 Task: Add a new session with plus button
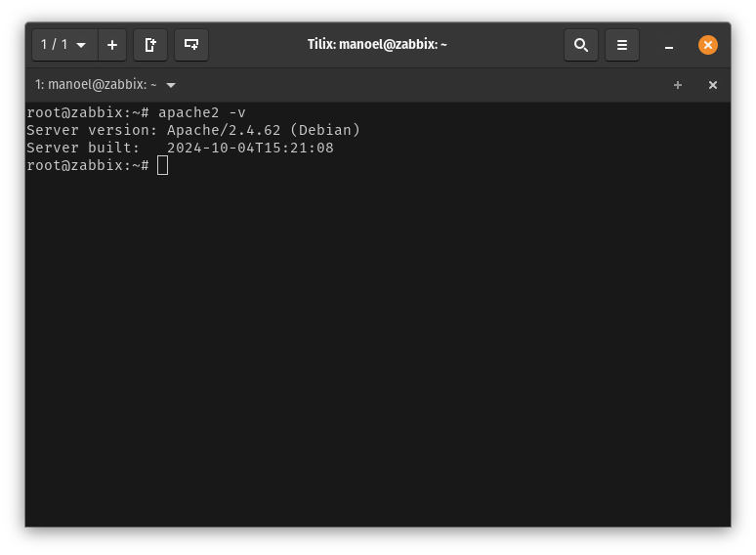(x=112, y=45)
